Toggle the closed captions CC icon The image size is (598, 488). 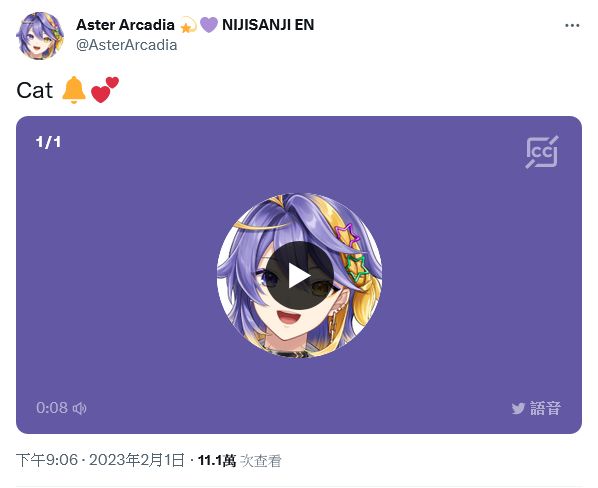click(x=542, y=152)
